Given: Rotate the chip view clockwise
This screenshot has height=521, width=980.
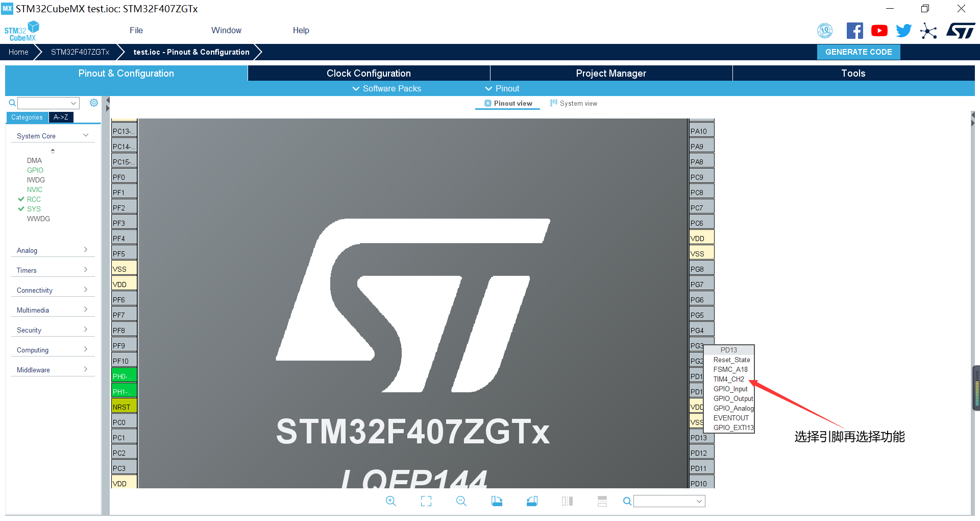Looking at the screenshot, I should tap(497, 501).
